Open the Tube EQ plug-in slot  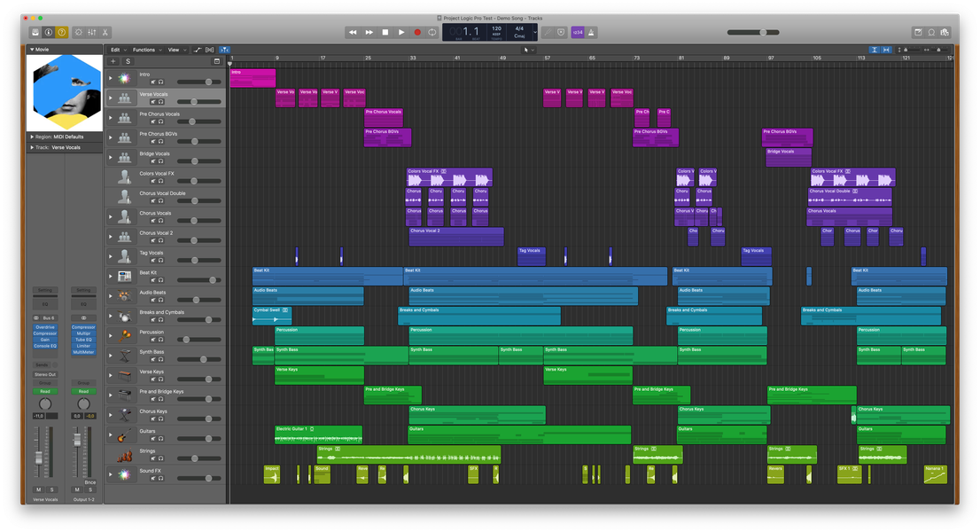tap(83, 340)
